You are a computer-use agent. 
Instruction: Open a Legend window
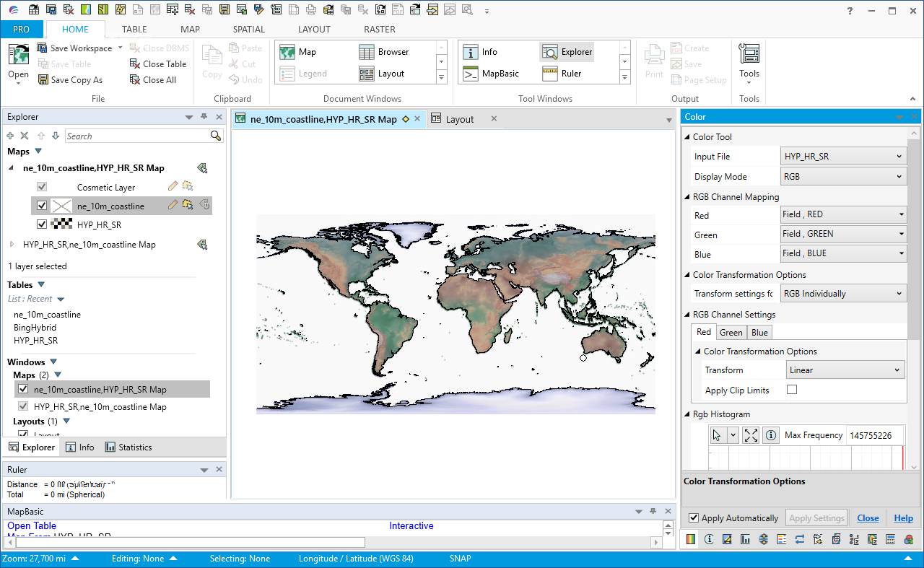(313, 73)
